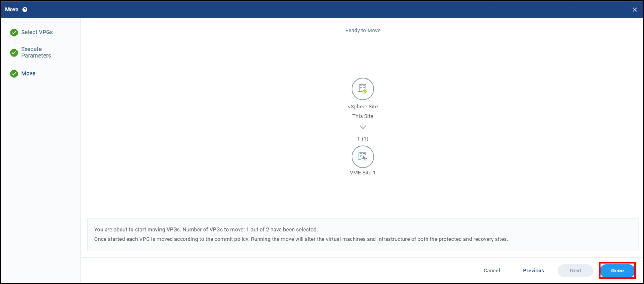644x284 pixels.
Task: Click the VME Site 1 icon
Action: pos(363,157)
